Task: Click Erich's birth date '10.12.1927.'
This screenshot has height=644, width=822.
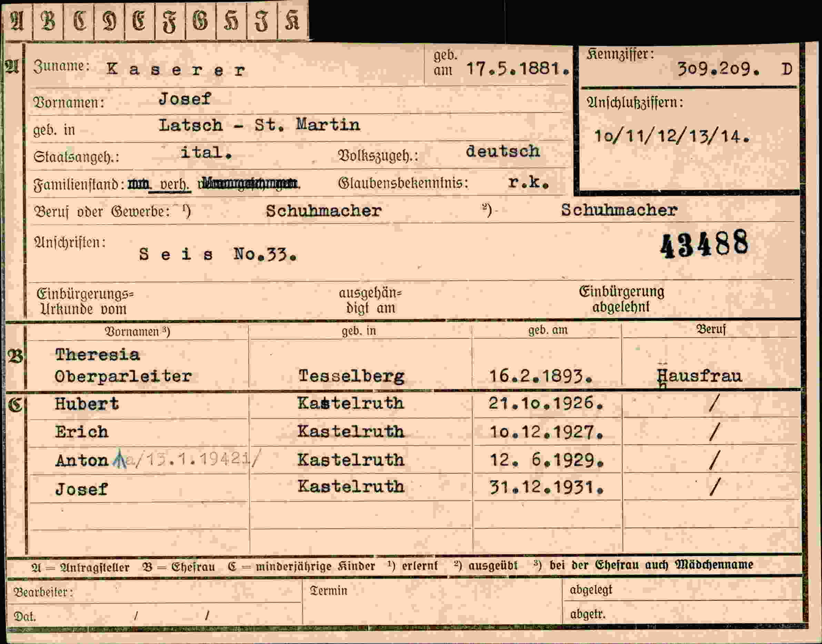Action: tap(546, 432)
